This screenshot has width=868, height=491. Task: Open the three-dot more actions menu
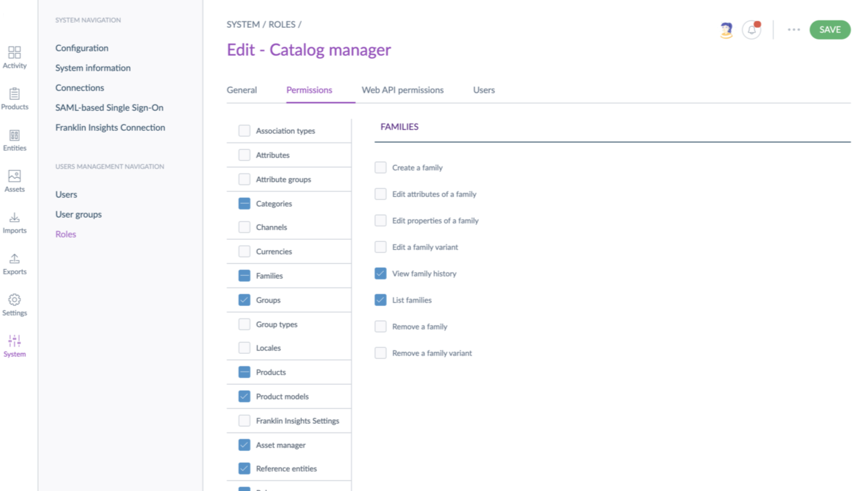[793, 30]
